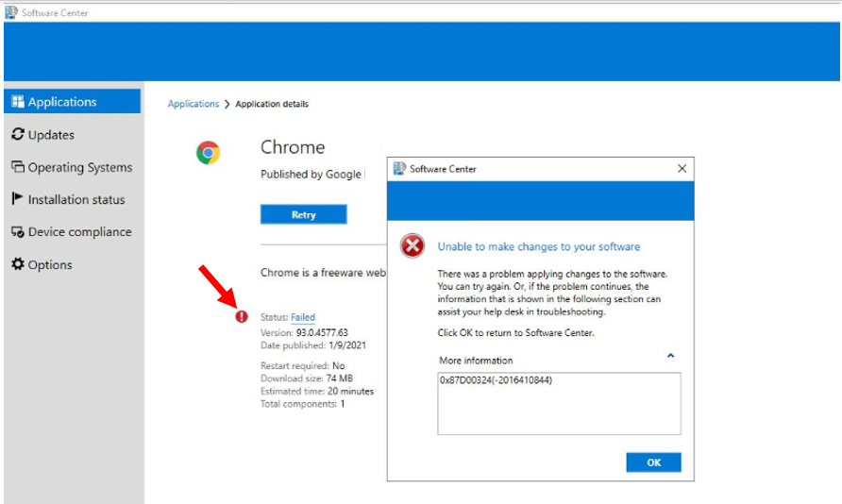Click the Updates refresh arrows icon
Image resolution: width=842 pixels, height=504 pixels.
(x=18, y=134)
